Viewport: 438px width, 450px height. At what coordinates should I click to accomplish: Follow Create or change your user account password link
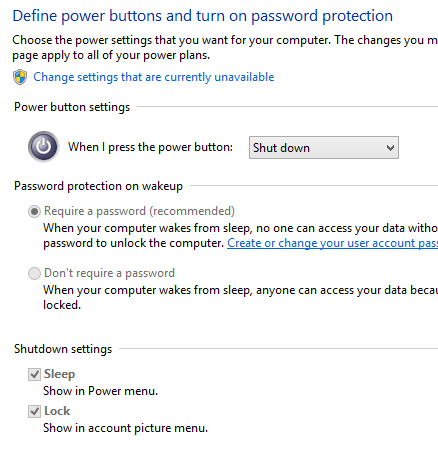click(332, 243)
